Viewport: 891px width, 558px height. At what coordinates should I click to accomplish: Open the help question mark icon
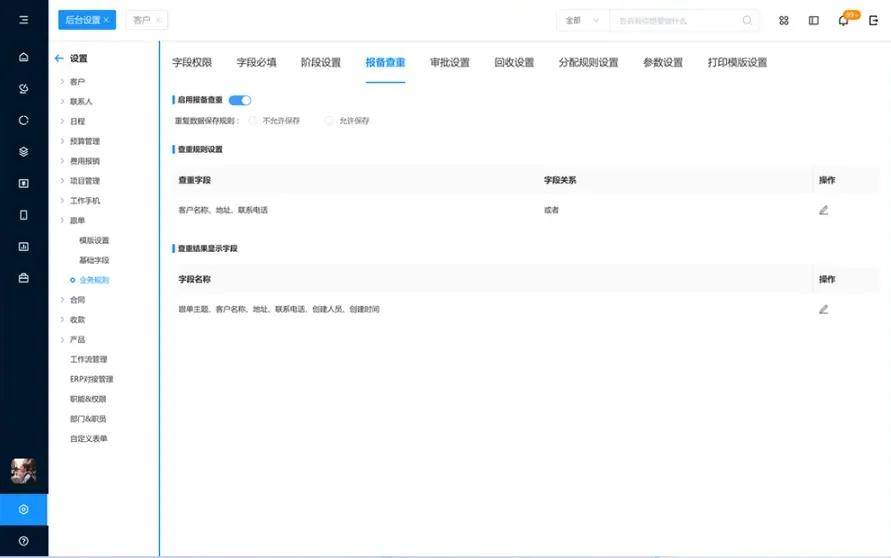[24, 541]
